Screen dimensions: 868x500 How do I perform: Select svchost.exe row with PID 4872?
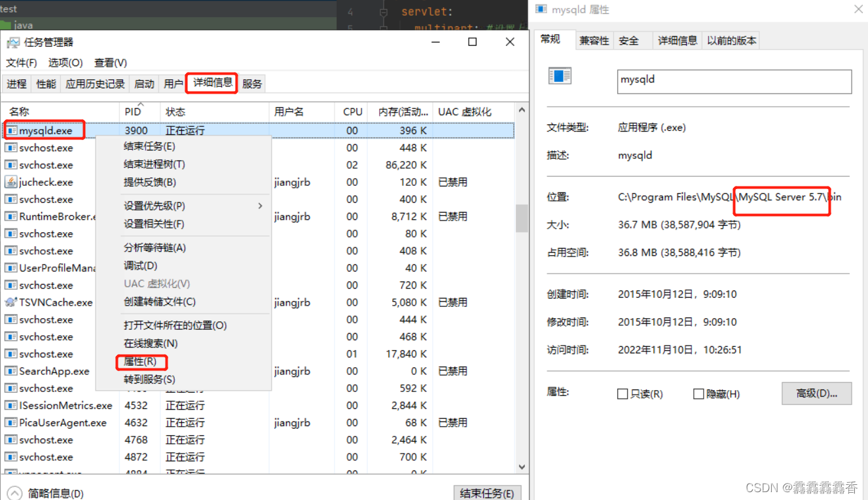258,457
